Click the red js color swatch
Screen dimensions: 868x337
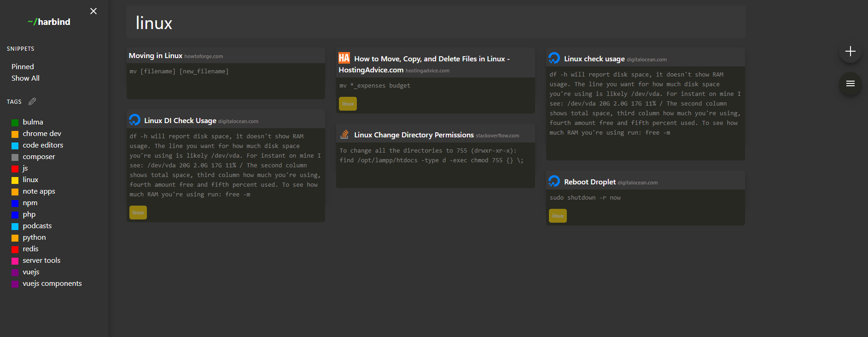click(x=15, y=169)
